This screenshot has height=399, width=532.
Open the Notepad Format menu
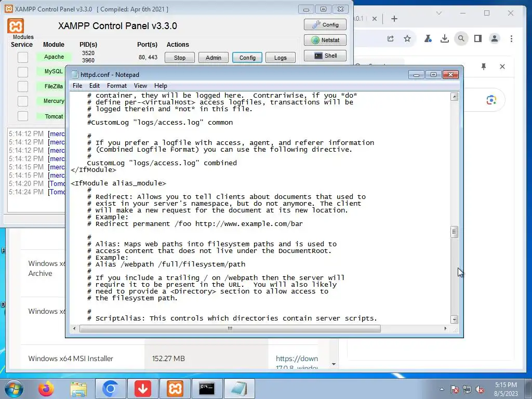pos(117,86)
